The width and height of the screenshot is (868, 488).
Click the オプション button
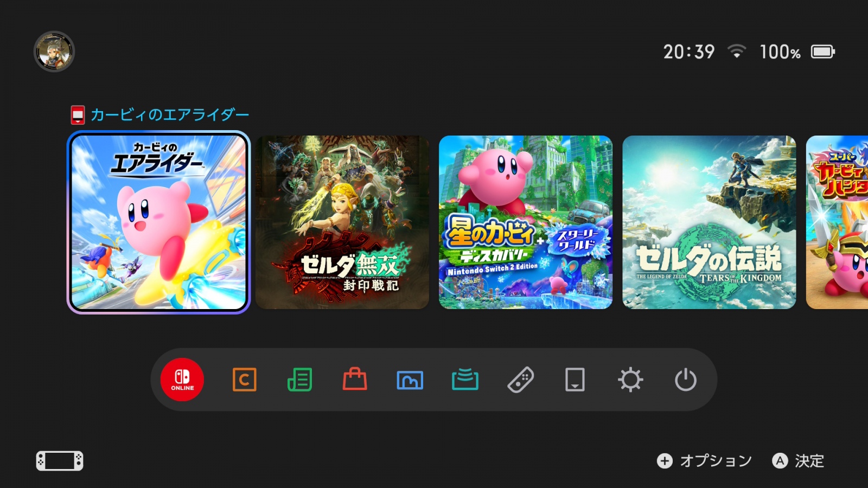point(704,461)
